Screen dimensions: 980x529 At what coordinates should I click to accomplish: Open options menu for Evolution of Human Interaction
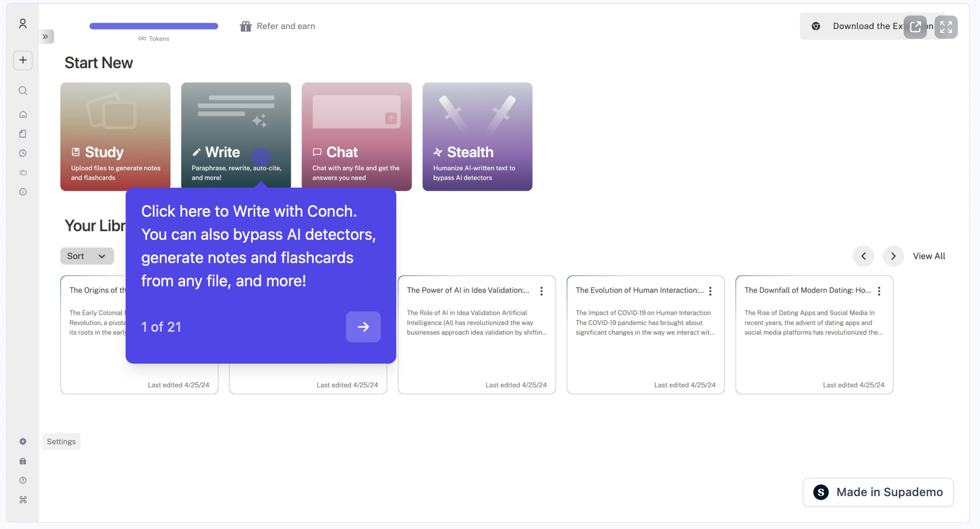(710, 291)
